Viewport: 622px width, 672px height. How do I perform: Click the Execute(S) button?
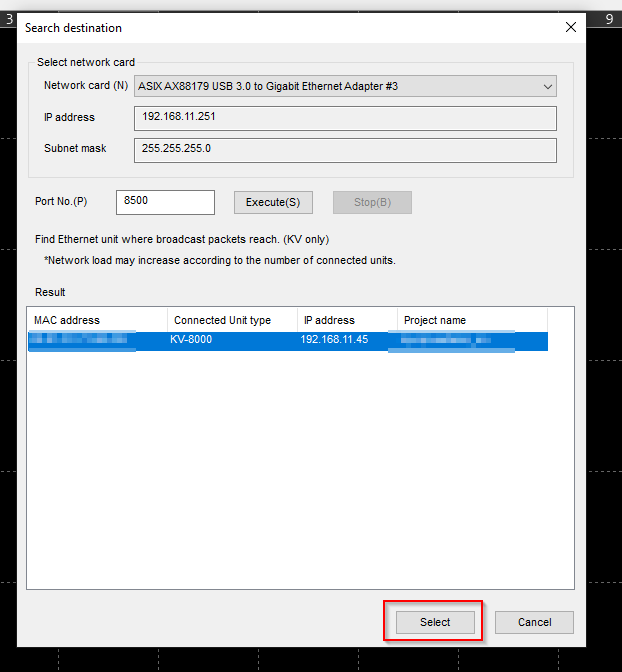(x=273, y=202)
